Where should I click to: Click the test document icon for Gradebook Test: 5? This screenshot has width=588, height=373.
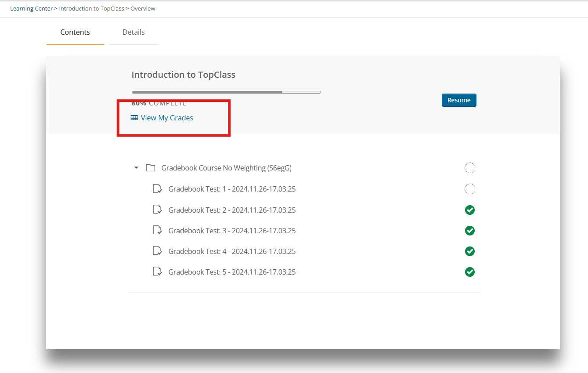tap(157, 272)
